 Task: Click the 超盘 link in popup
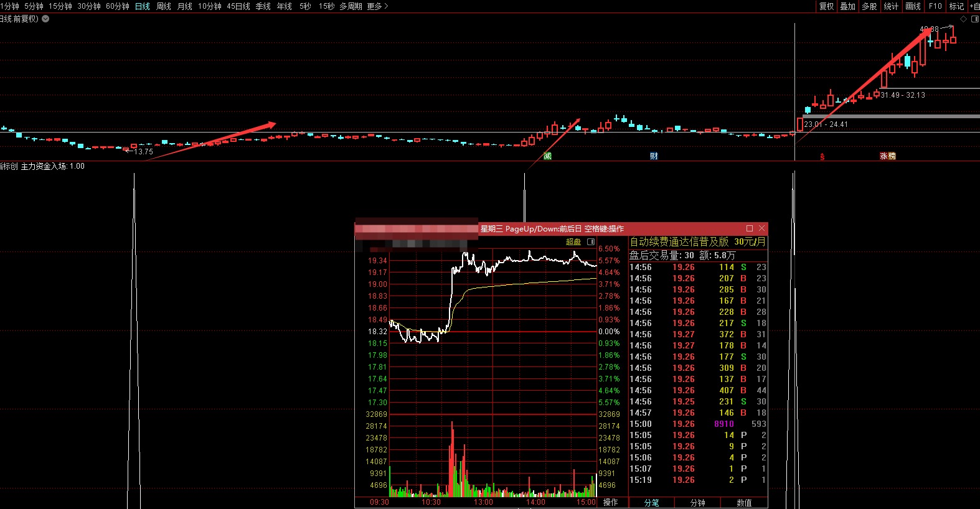pos(573,241)
